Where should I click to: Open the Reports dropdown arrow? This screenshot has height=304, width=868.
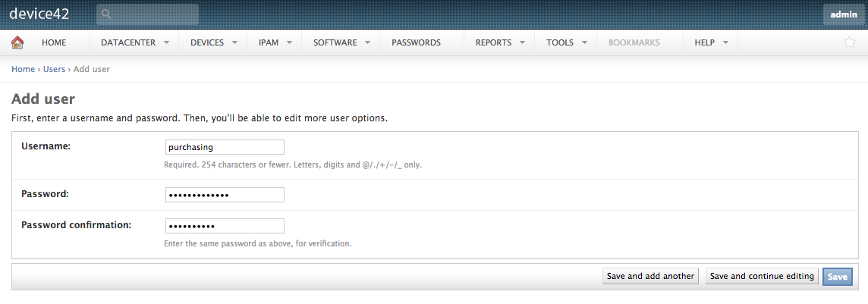pos(523,42)
